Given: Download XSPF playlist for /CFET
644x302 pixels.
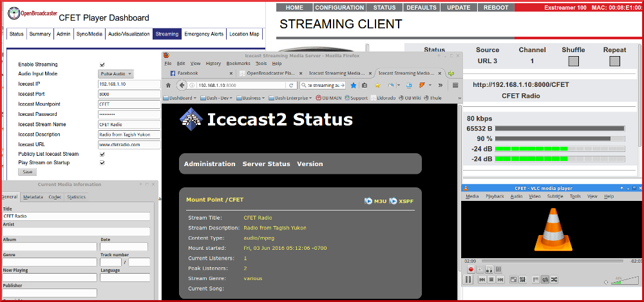Looking at the screenshot, I should (x=401, y=202).
